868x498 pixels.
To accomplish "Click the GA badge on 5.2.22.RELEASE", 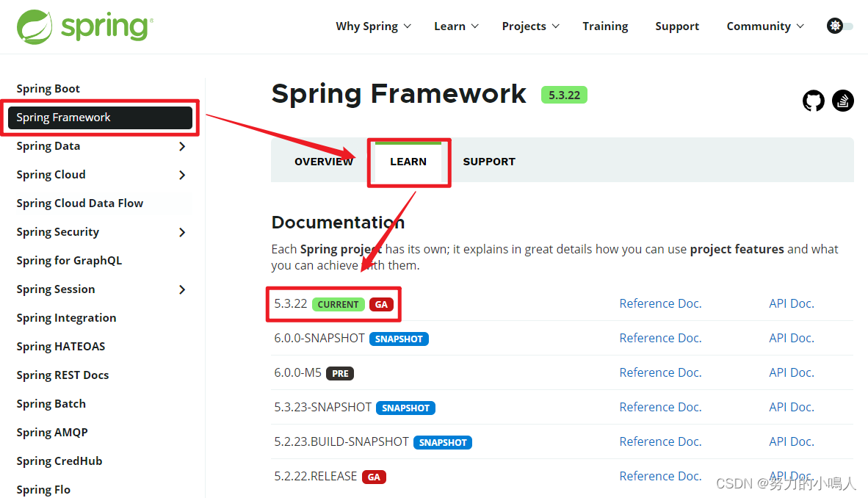I will (375, 477).
